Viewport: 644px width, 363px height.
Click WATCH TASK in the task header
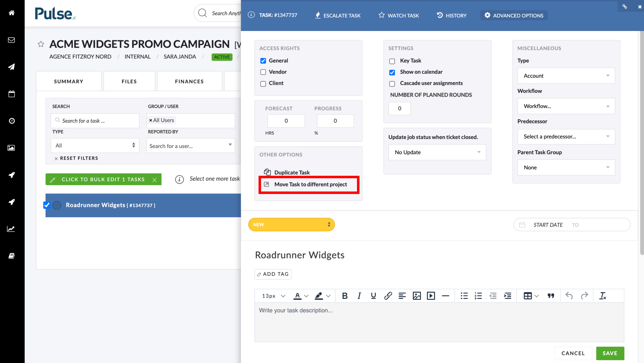coord(399,15)
